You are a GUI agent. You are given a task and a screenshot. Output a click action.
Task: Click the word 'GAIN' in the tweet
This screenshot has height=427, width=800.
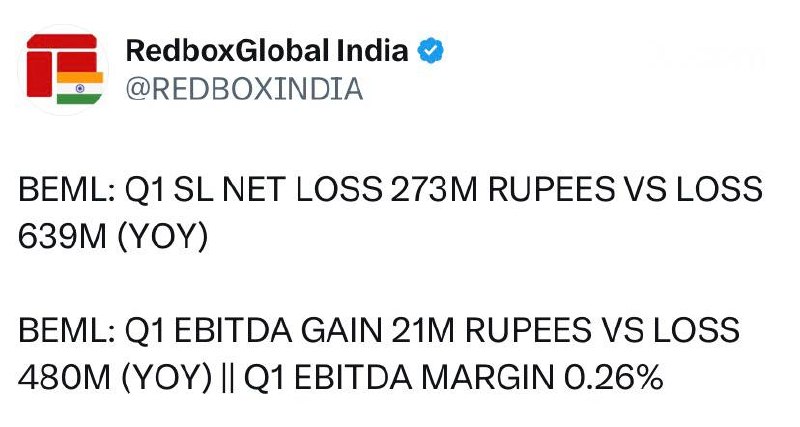(x=341, y=330)
